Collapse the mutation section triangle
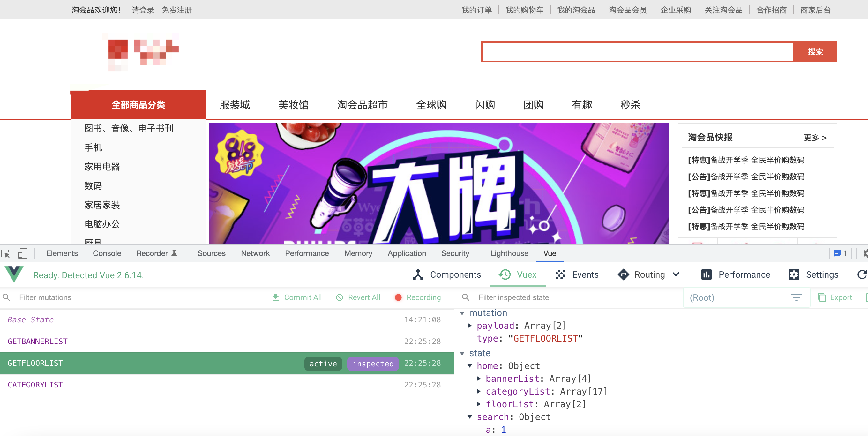The image size is (868, 436). (462, 313)
